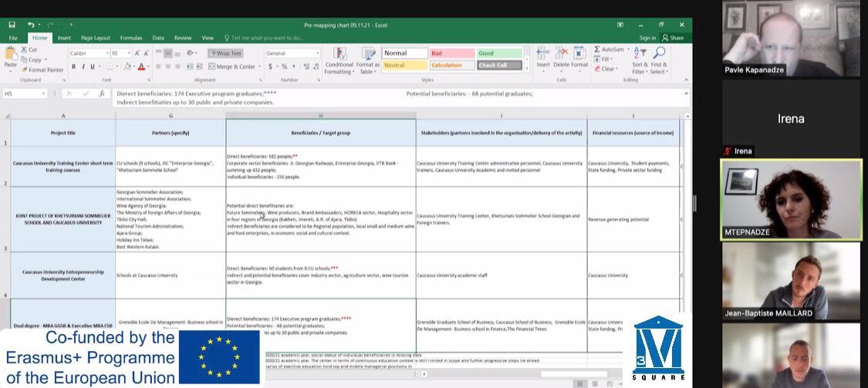Open the File menu

coord(13,39)
